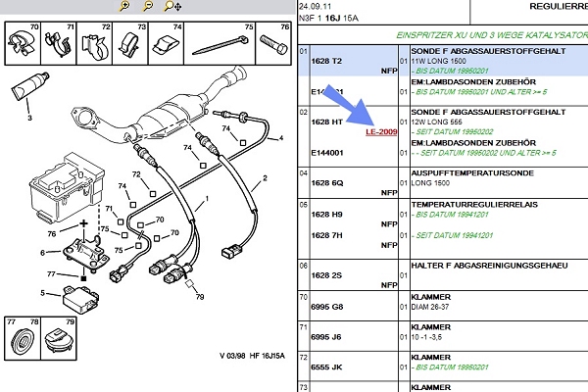Click the zoom-and-pan magnifier icon
The height and width of the screenshot is (392, 588).
click(x=171, y=6)
